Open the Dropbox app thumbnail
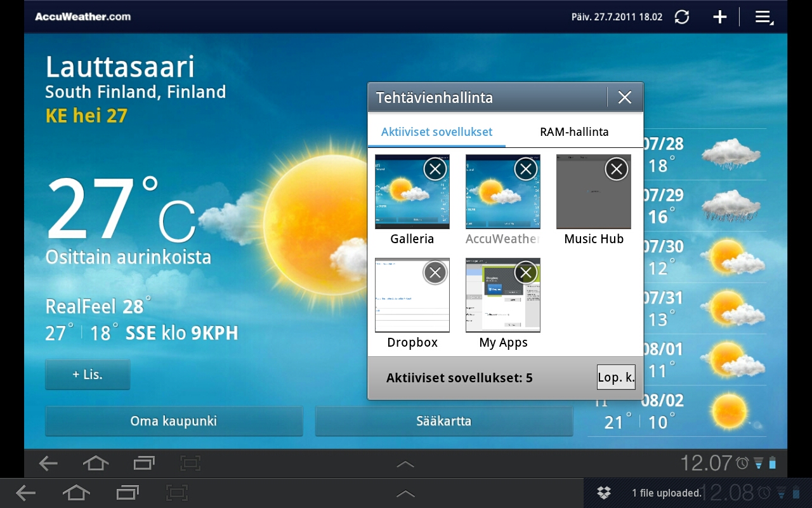 [412, 295]
